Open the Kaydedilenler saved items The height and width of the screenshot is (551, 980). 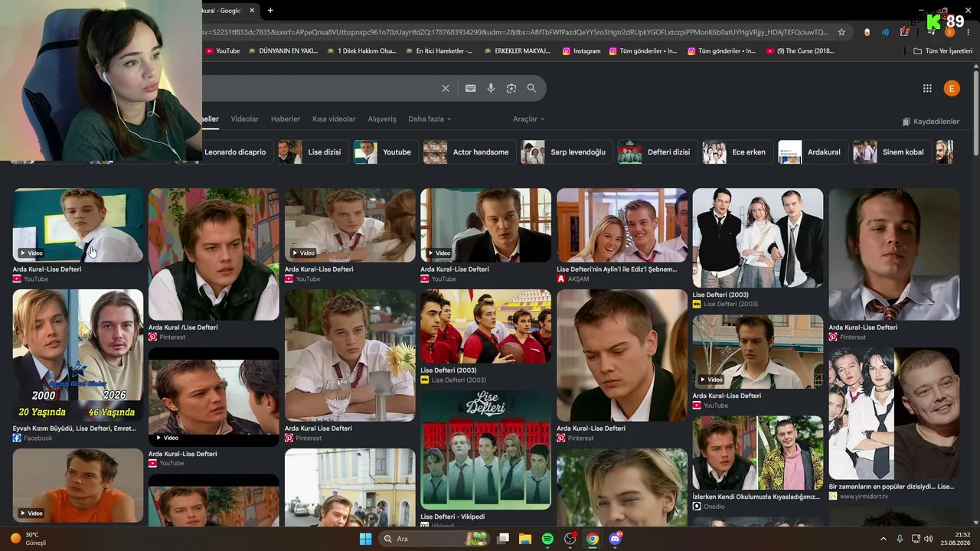[x=930, y=122]
